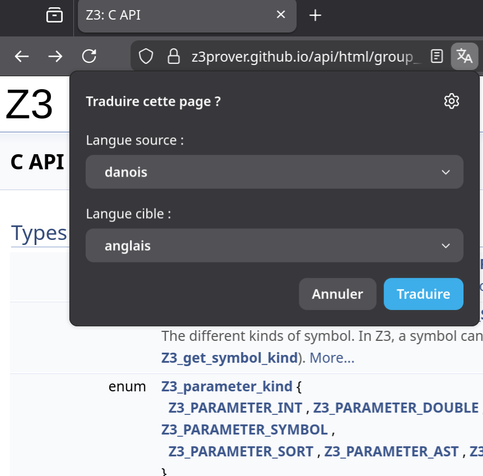This screenshot has height=476, width=483.
Task: Follow the More... link
Action: [x=332, y=358]
